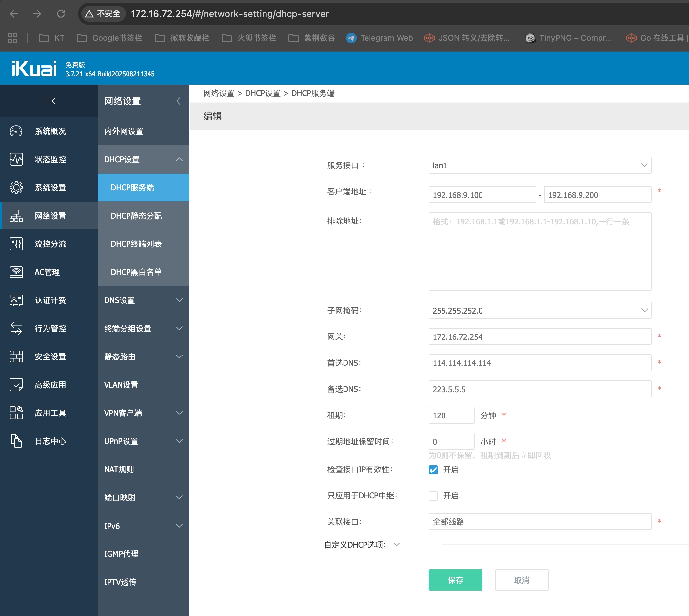The width and height of the screenshot is (689, 616).
Task: Enable the 只应用于DHCP中继 checkbox
Action: click(x=433, y=496)
